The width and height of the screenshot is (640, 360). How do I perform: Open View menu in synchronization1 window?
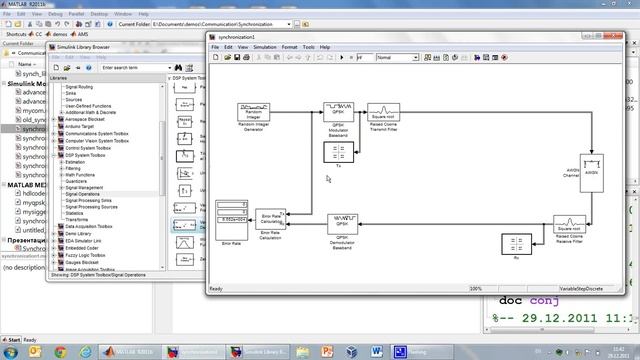(243, 47)
